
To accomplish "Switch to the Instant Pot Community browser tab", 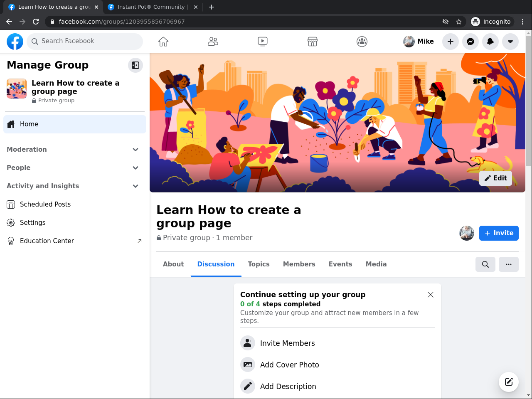I will 153,7.
